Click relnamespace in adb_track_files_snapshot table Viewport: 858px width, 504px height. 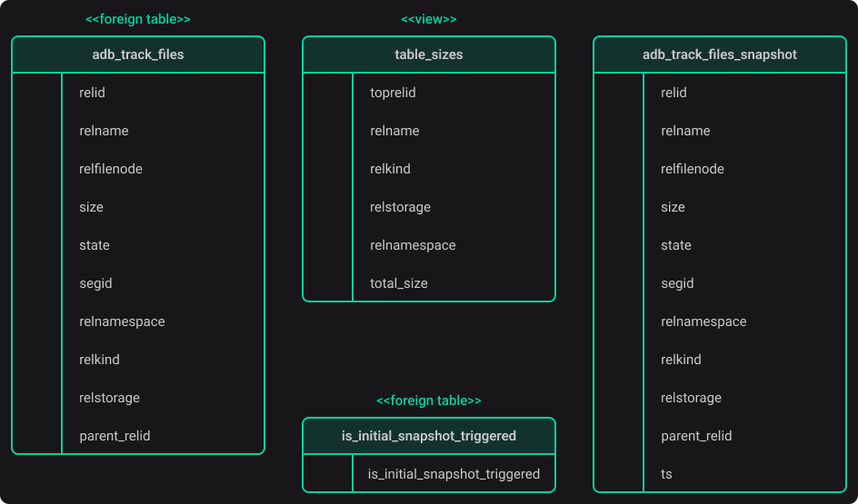(703, 321)
